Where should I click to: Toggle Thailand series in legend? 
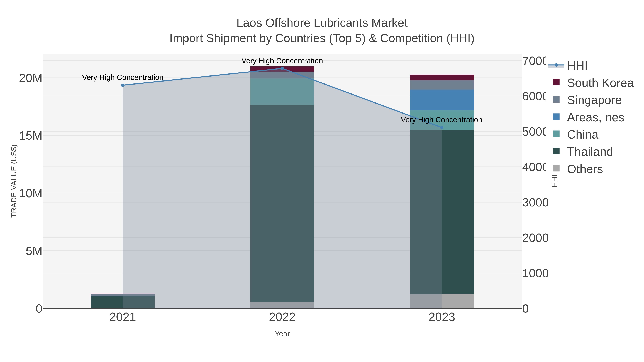(583, 152)
